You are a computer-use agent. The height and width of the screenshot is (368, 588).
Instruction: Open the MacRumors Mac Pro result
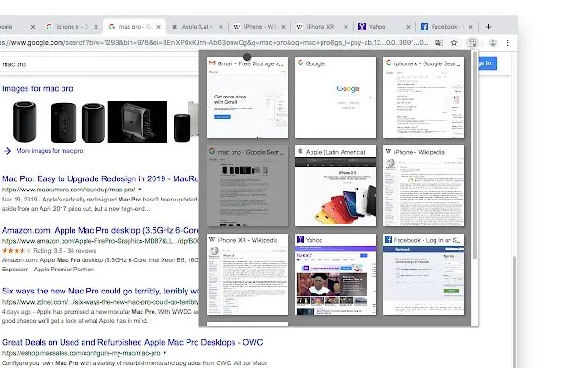(100, 178)
